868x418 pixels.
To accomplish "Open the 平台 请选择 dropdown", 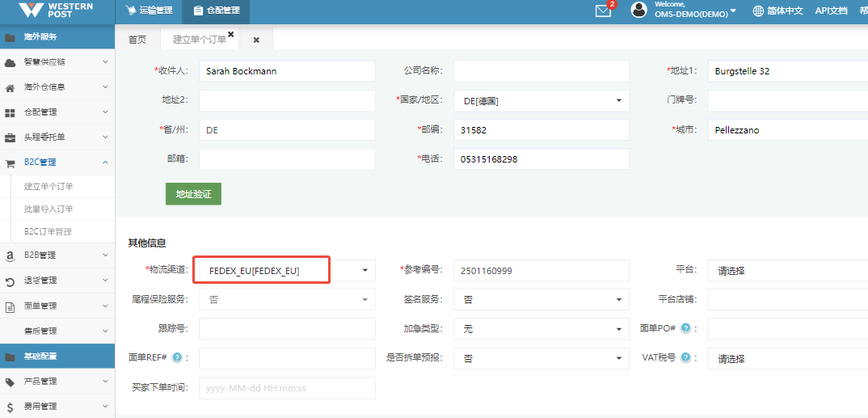I will coord(788,271).
